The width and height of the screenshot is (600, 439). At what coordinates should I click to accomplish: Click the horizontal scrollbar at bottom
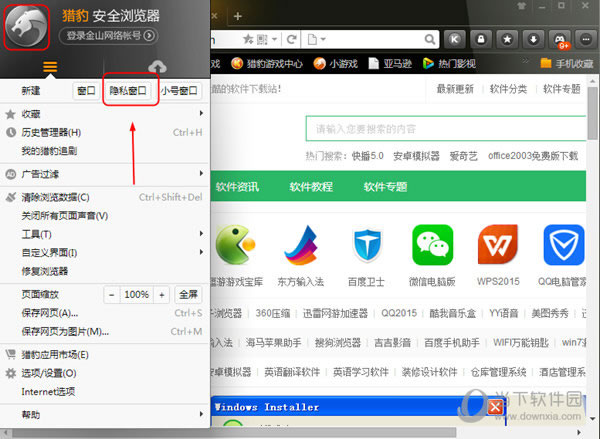(232, 433)
